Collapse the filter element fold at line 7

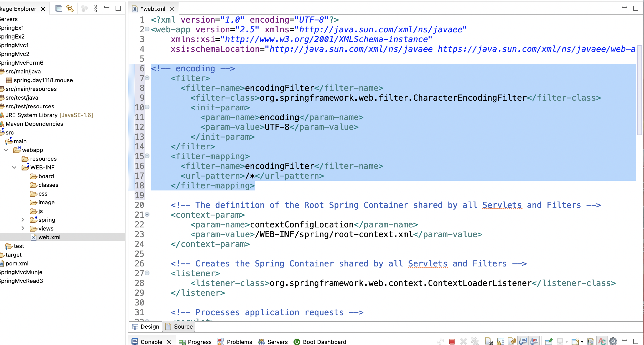[x=147, y=78]
